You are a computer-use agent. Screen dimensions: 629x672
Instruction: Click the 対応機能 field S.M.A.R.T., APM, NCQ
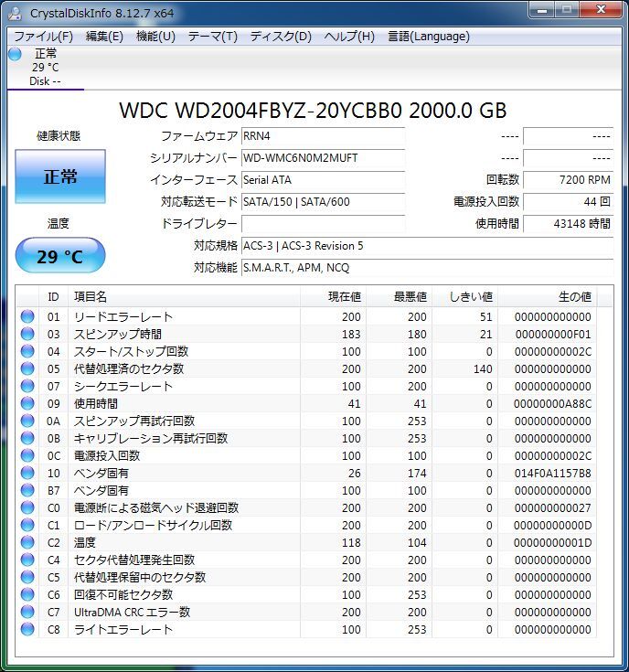(x=427, y=267)
